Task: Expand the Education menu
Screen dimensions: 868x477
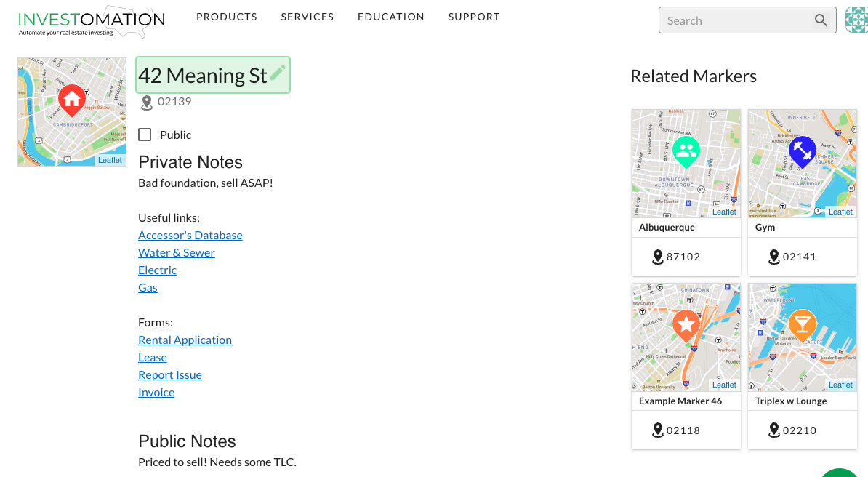Action: point(391,17)
